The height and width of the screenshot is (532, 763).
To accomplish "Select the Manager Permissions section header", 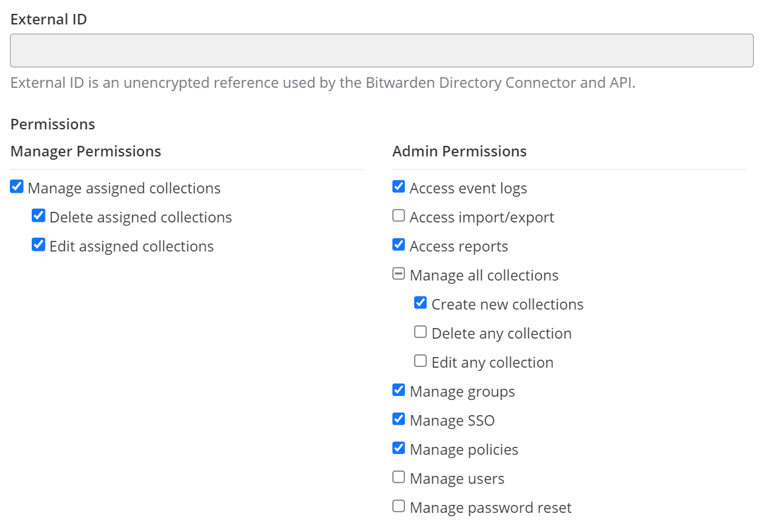I will (x=86, y=151).
